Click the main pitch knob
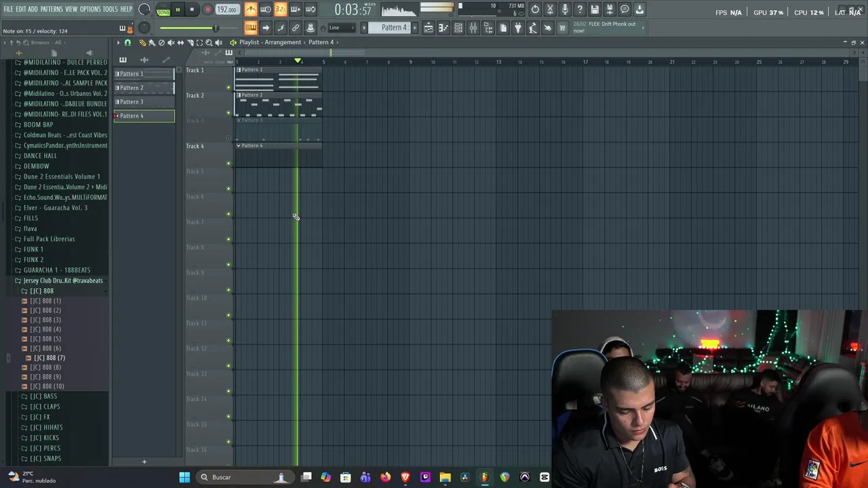The width and height of the screenshot is (868, 488). coord(144,28)
